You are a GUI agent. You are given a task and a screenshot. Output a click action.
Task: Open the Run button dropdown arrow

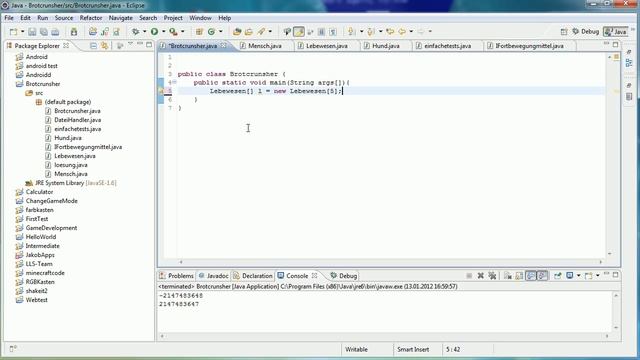[x=164, y=31]
